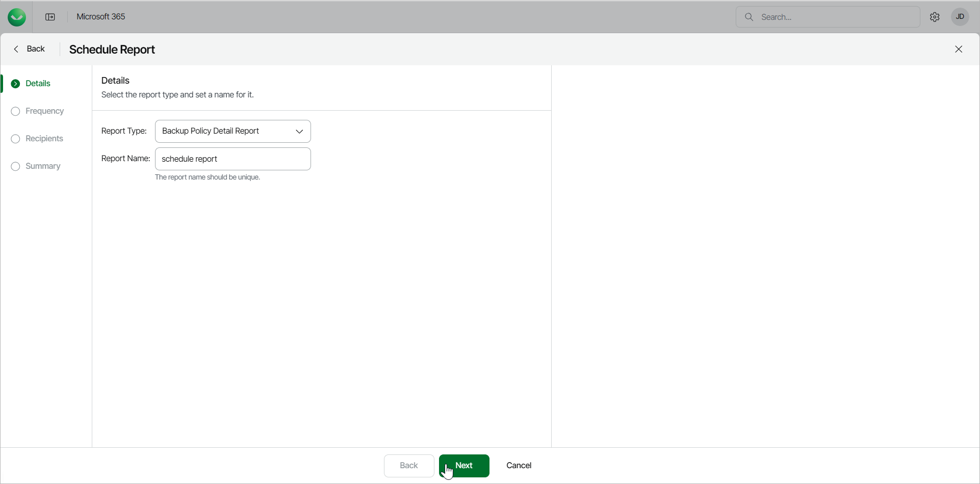The height and width of the screenshot is (484, 980).
Task: Open the JD user avatar menu
Action: (960, 17)
